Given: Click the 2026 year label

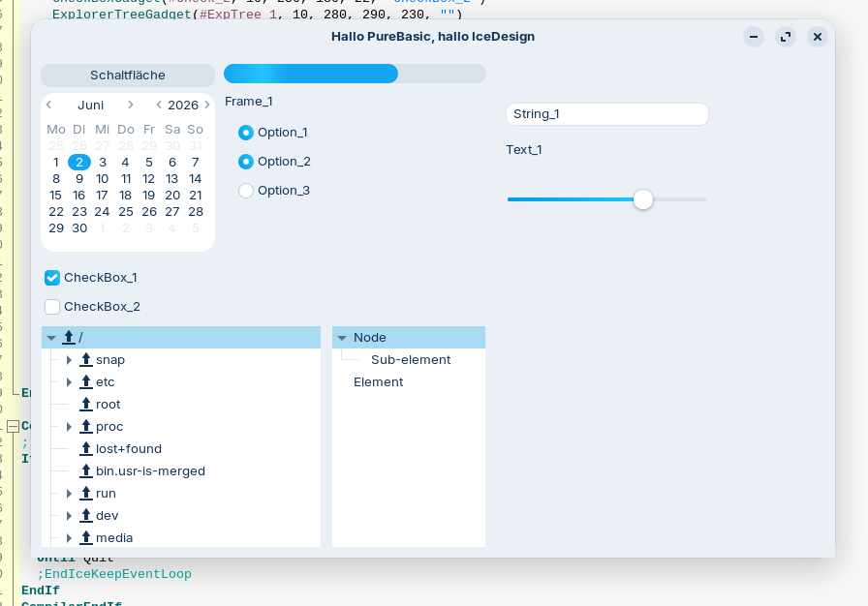Looking at the screenshot, I should click(183, 106).
